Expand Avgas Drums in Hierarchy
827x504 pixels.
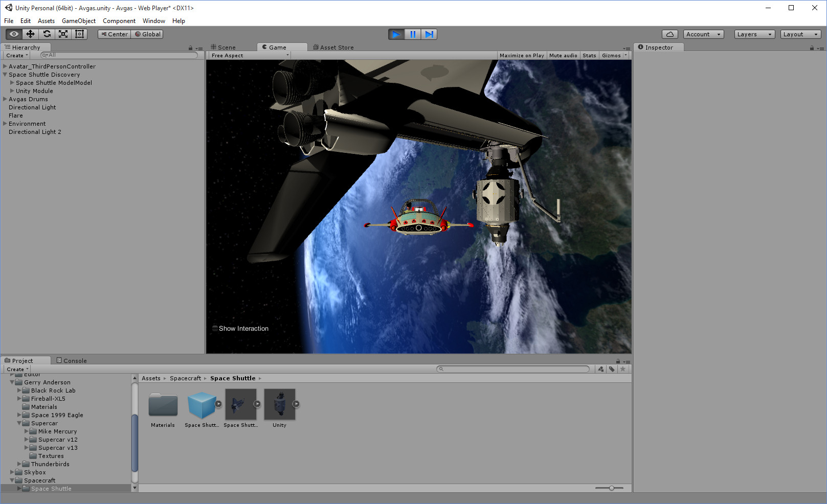tap(5, 99)
